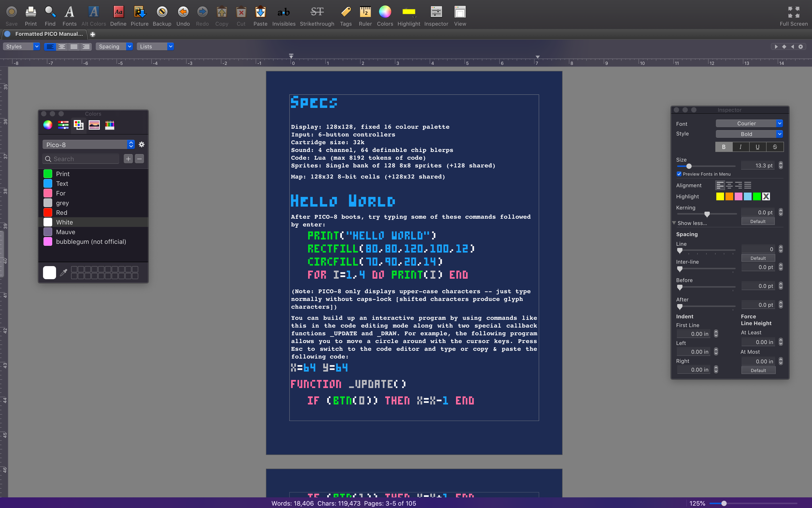Toggle Italic button in Inspector
This screenshot has height=508, width=812.
[740, 147]
